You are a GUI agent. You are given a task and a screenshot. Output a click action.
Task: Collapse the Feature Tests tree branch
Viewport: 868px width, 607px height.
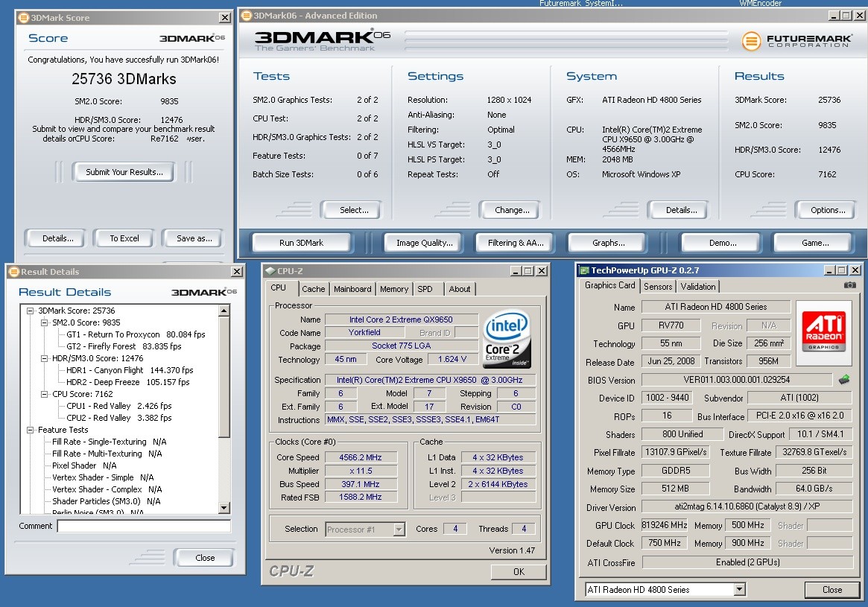pos(31,430)
